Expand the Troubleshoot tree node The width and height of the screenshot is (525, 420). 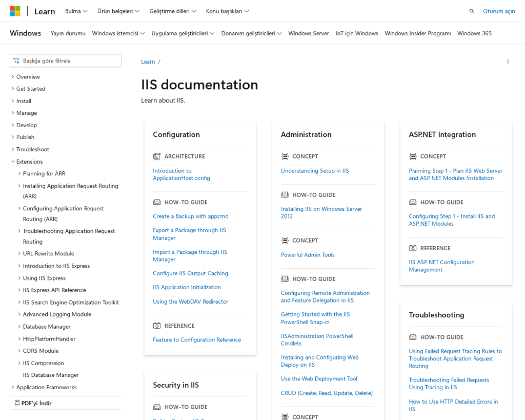click(13, 149)
